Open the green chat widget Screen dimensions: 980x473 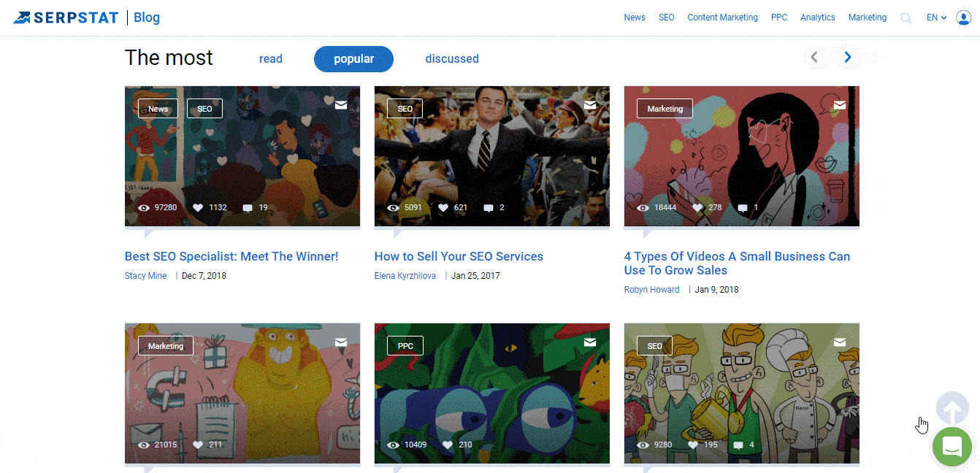[x=952, y=447]
